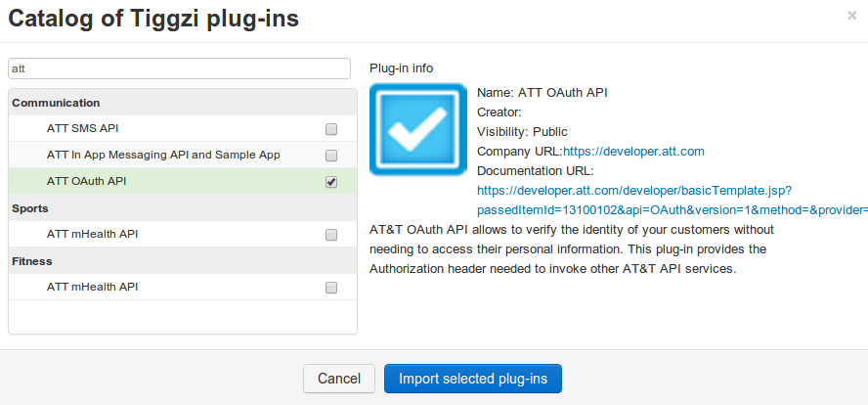
Task: Enable the ATT SMS API checkbox
Action: click(x=331, y=129)
